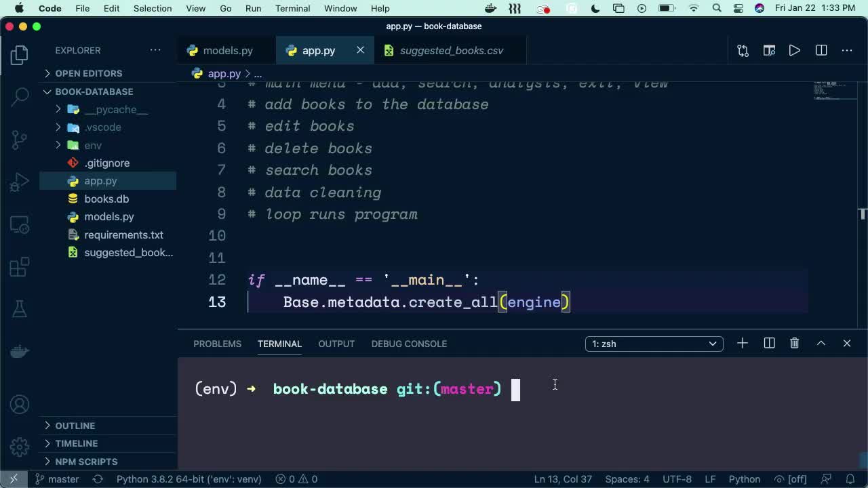Toggle screencast mode indicator in the status bar
Screen dimensions: 868x488
click(x=826, y=479)
